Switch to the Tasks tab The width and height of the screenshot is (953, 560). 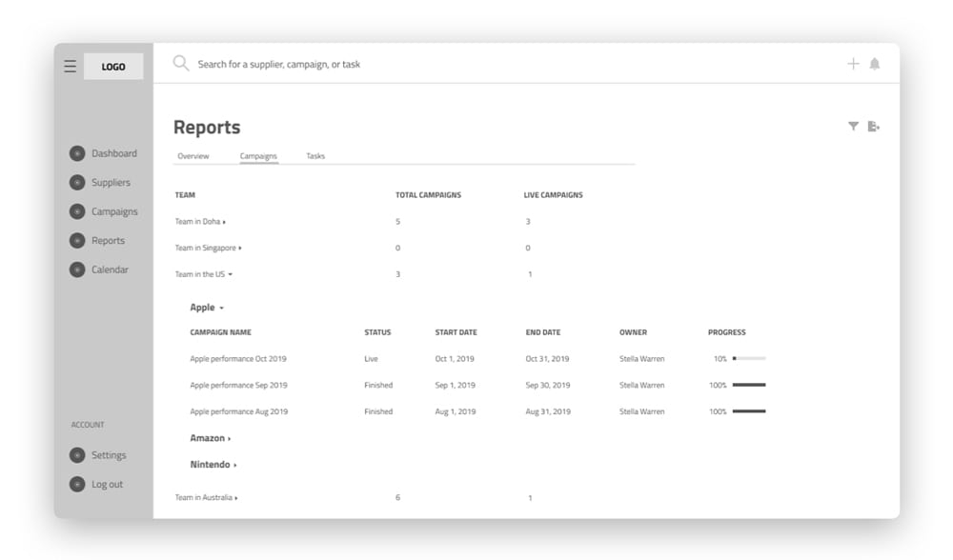pos(315,156)
